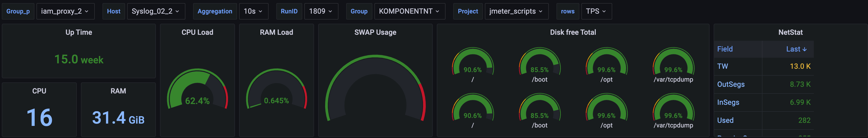Change Aggregation interval from 10s

(x=253, y=11)
